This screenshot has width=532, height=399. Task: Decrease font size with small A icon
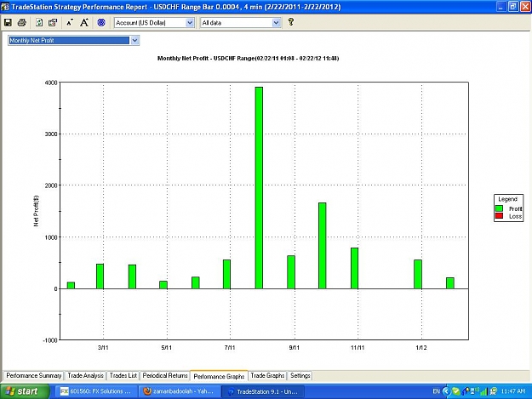point(70,23)
